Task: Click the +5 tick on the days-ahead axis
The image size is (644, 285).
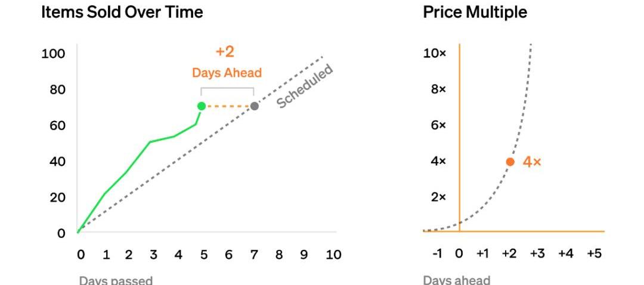Action: tap(594, 254)
